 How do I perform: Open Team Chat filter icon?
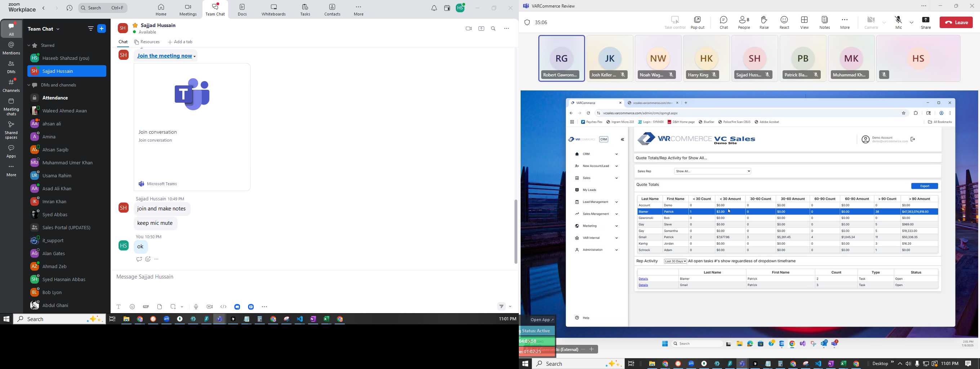coord(90,29)
